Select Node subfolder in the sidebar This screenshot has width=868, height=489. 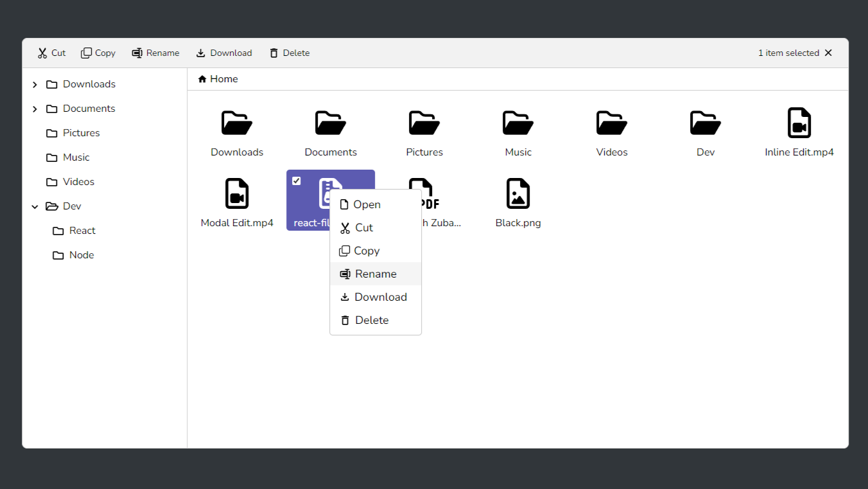82,255
